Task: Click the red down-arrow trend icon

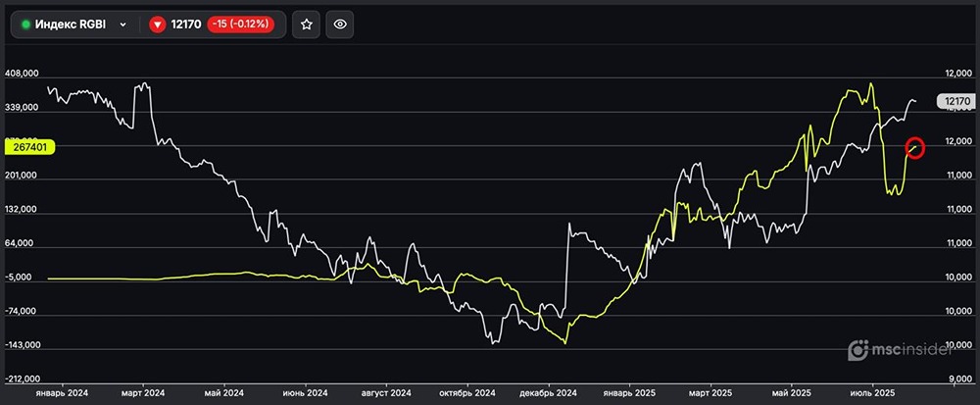Action: pyautogui.click(x=157, y=25)
